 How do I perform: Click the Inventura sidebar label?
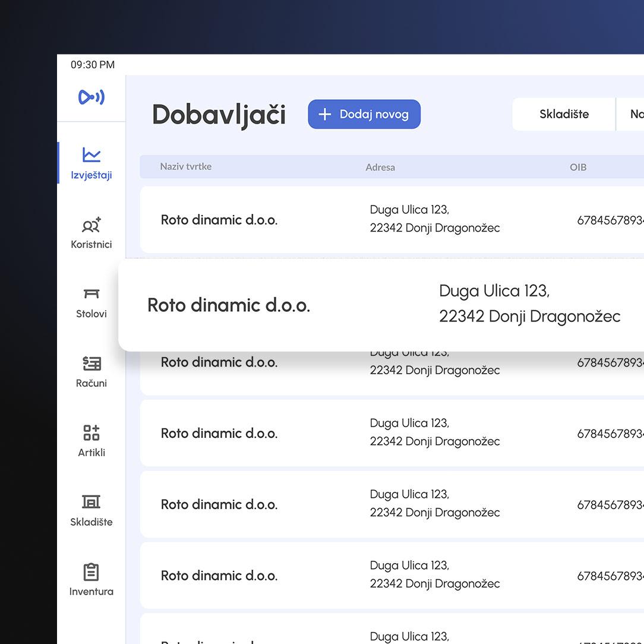click(91, 592)
